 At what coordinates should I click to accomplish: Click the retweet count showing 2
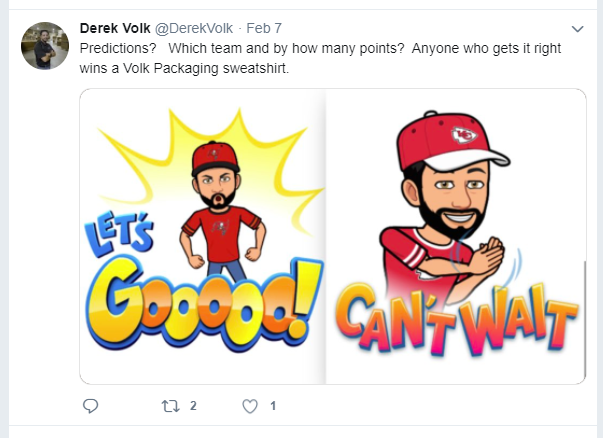pos(193,406)
